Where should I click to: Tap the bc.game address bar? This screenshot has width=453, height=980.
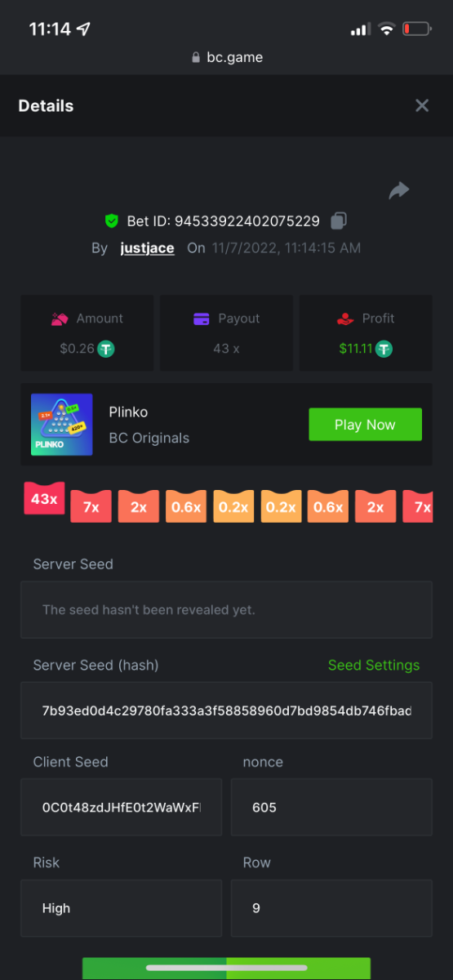tap(226, 57)
